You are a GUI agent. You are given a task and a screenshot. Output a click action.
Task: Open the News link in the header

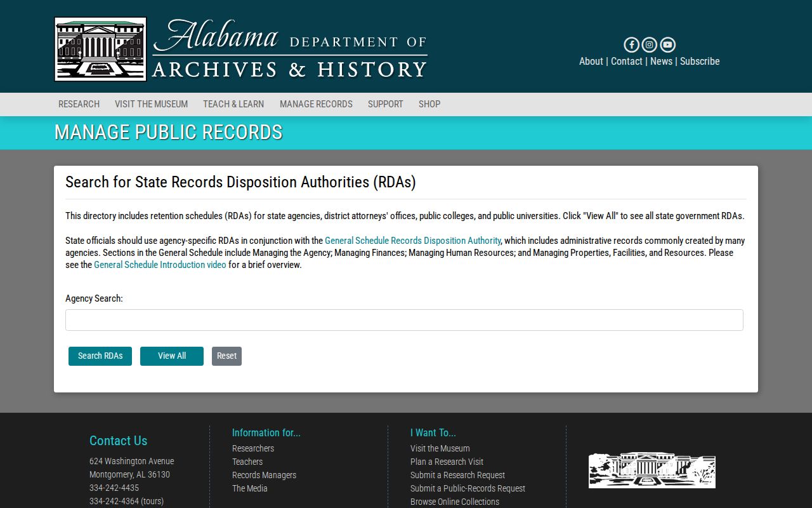[661, 62]
